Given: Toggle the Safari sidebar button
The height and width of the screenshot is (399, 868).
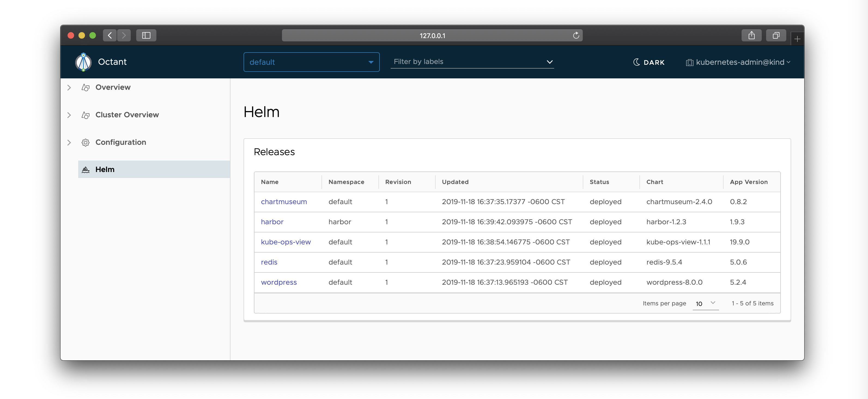Looking at the screenshot, I should tap(146, 35).
